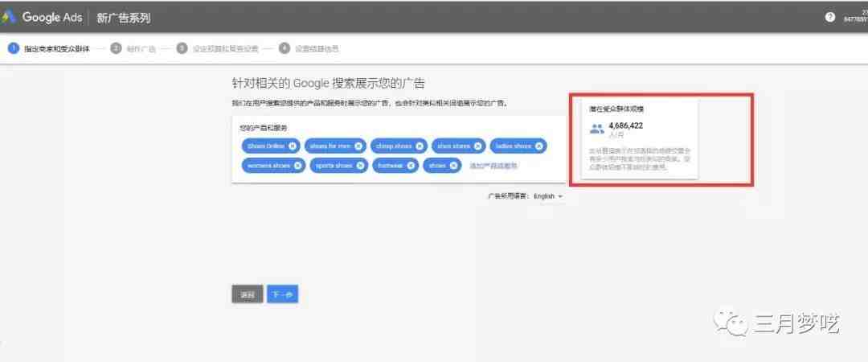The image size is (868, 362).
Task: Open the help question mark icon
Action: tap(829, 17)
